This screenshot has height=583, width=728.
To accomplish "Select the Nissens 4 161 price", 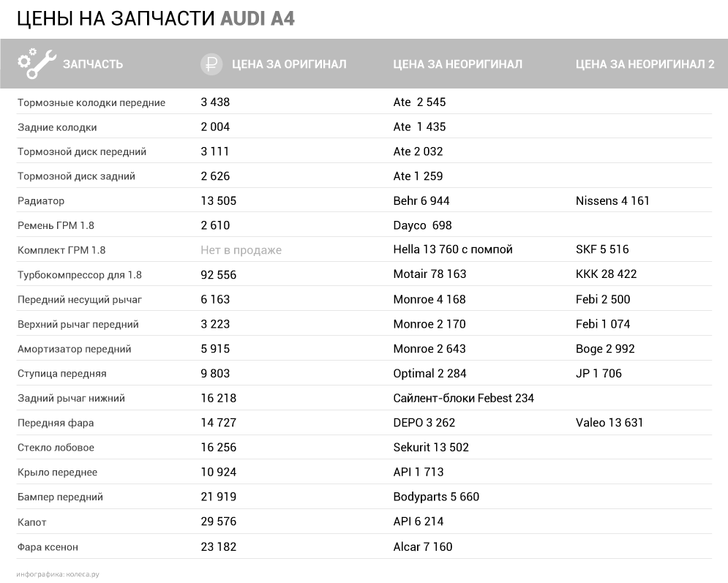I will (612, 201).
